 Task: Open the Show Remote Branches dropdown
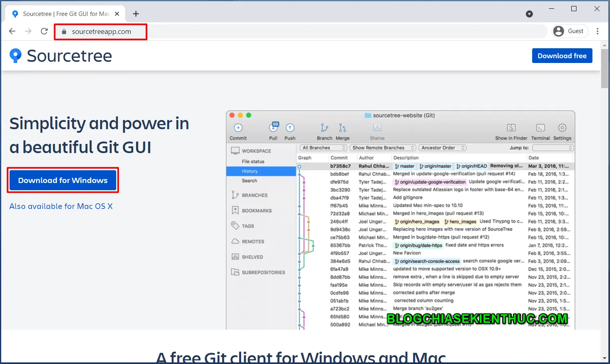pyautogui.click(x=382, y=148)
